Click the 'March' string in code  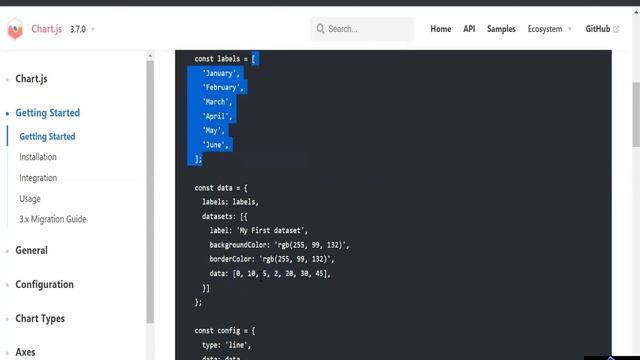pyautogui.click(x=217, y=102)
